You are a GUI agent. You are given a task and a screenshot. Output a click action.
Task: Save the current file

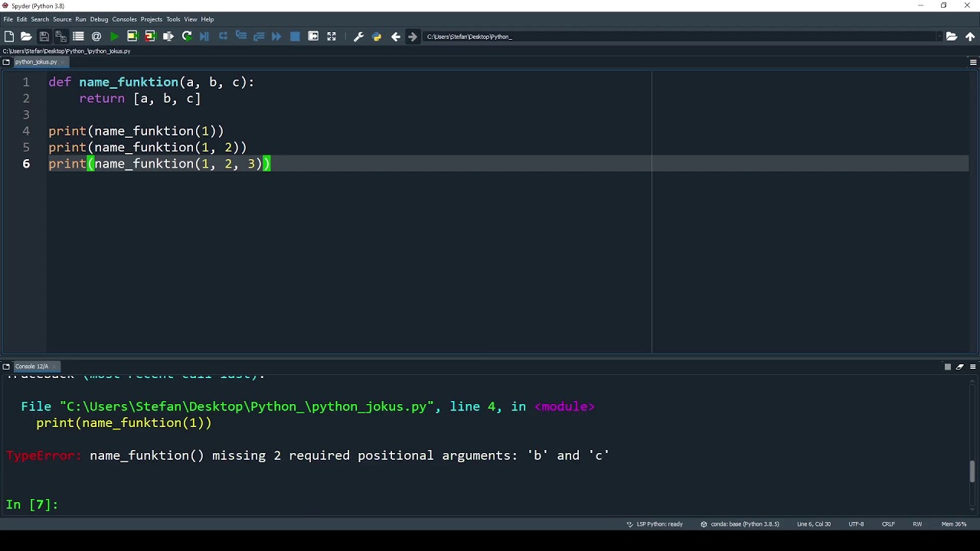point(44,36)
